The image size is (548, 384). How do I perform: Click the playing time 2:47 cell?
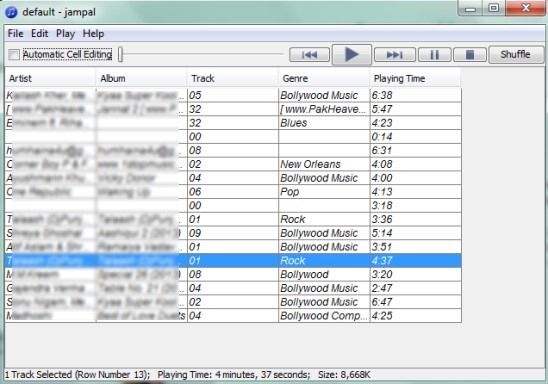tap(416, 288)
